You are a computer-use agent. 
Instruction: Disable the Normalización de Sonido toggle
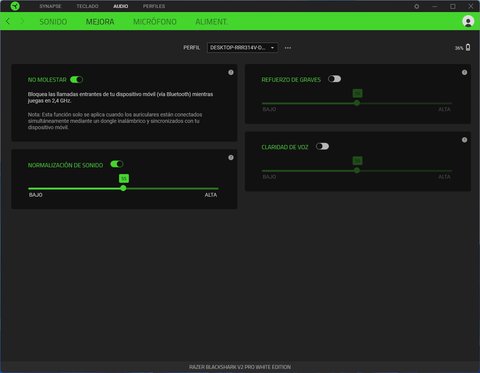pos(117,164)
